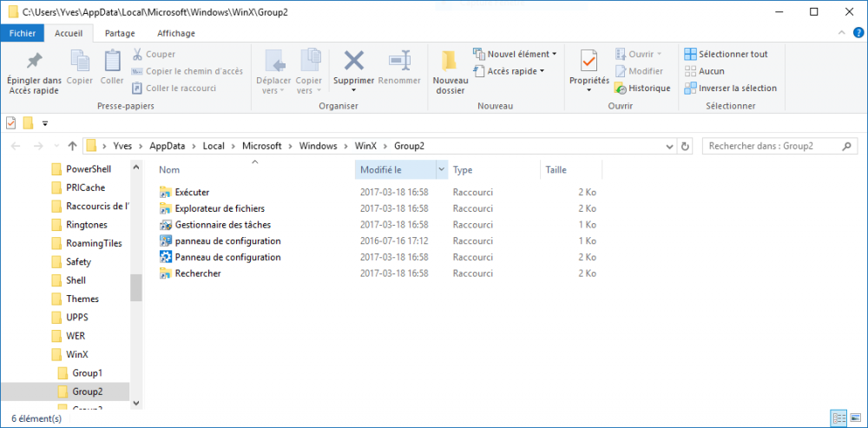Click the Forward navigation arrow
This screenshot has height=428, width=868.
click(38, 147)
